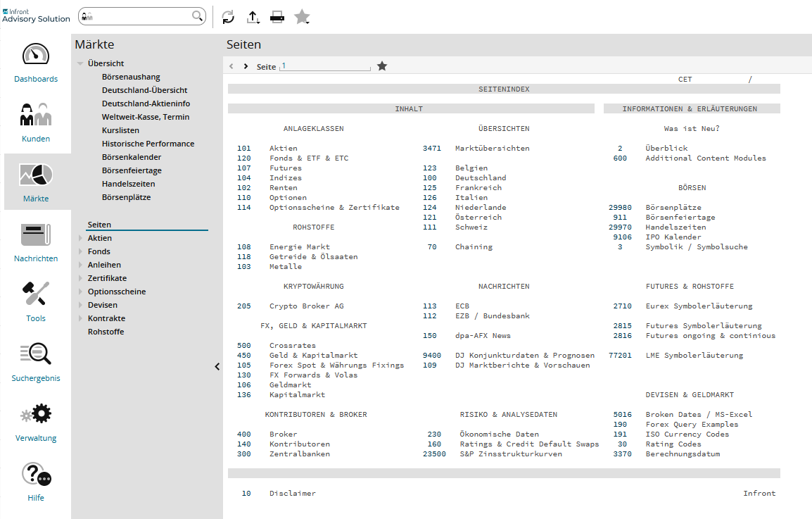The width and height of the screenshot is (812, 519).
Task: Collapse the Märkte side panel arrow
Action: pyautogui.click(x=217, y=366)
